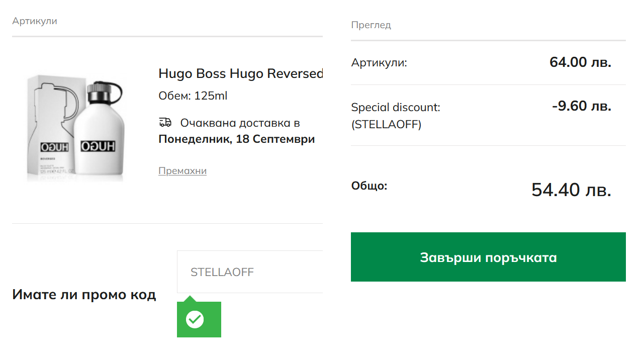Screen dimensions: 644x356
Task: Click the delivery truck icon
Action: click(165, 122)
